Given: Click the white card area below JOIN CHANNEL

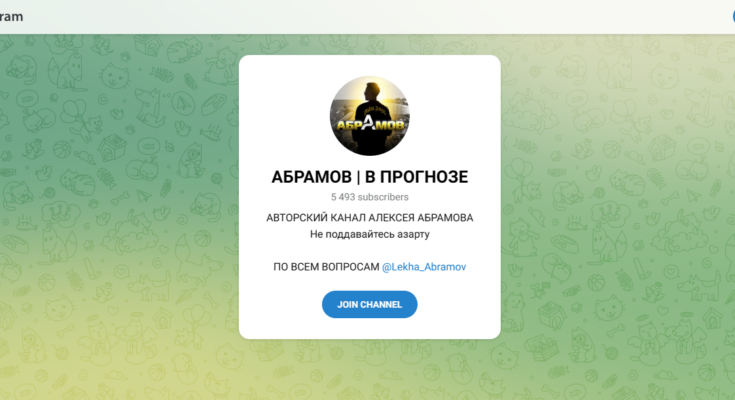Looking at the screenshot, I should [x=369, y=328].
